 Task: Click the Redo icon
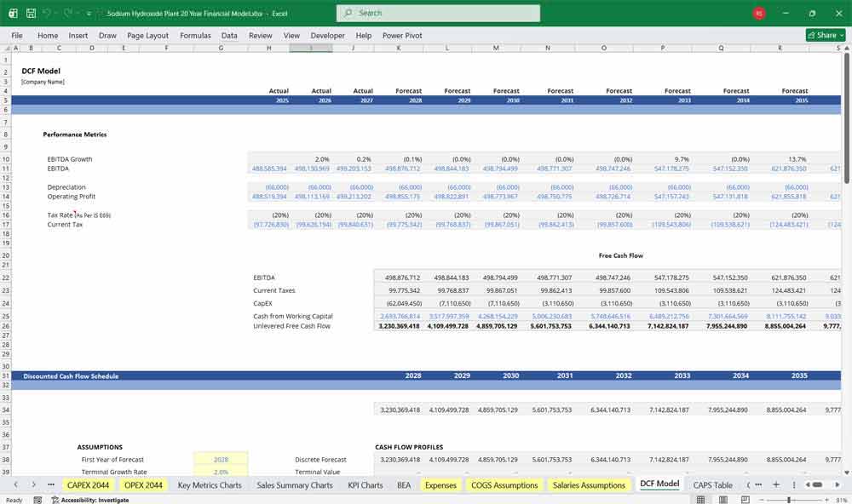pyautogui.click(x=66, y=13)
